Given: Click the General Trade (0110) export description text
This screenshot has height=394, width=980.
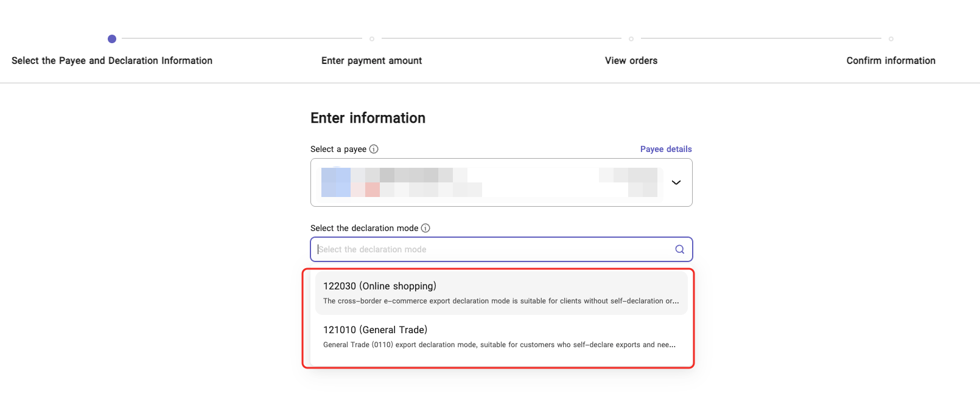Looking at the screenshot, I should [x=499, y=345].
